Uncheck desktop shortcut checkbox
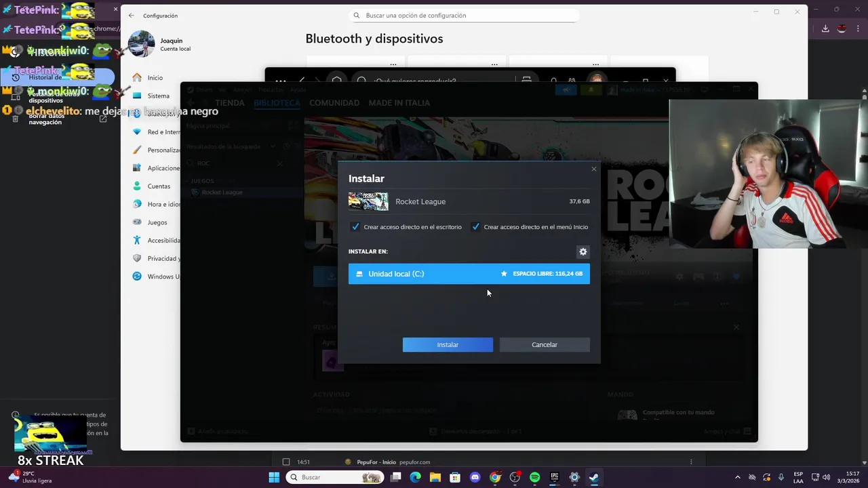 pos(355,227)
